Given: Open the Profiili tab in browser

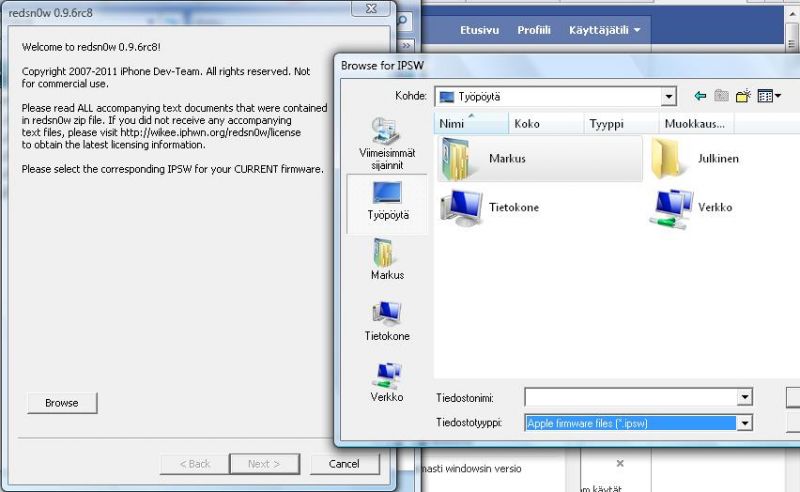Looking at the screenshot, I should pos(534,30).
